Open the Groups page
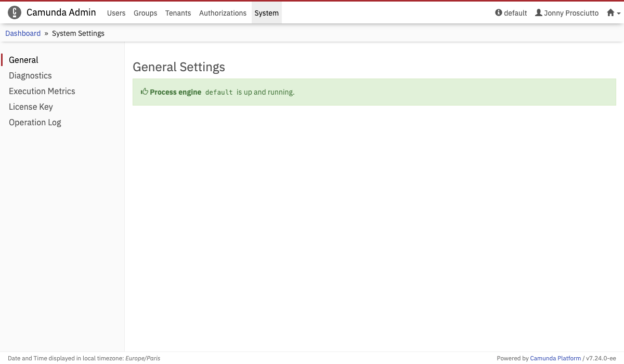Image resolution: width=624 pixels, height=364 pixels. (145, 13)
